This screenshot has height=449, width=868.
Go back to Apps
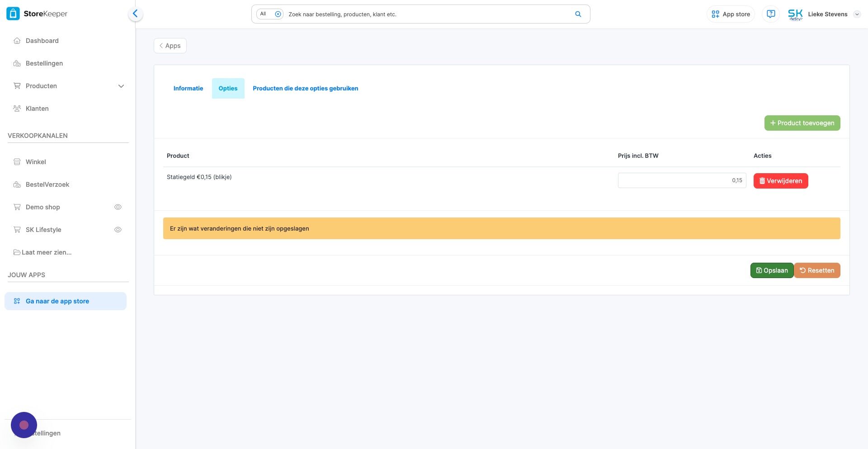point(170,46)
